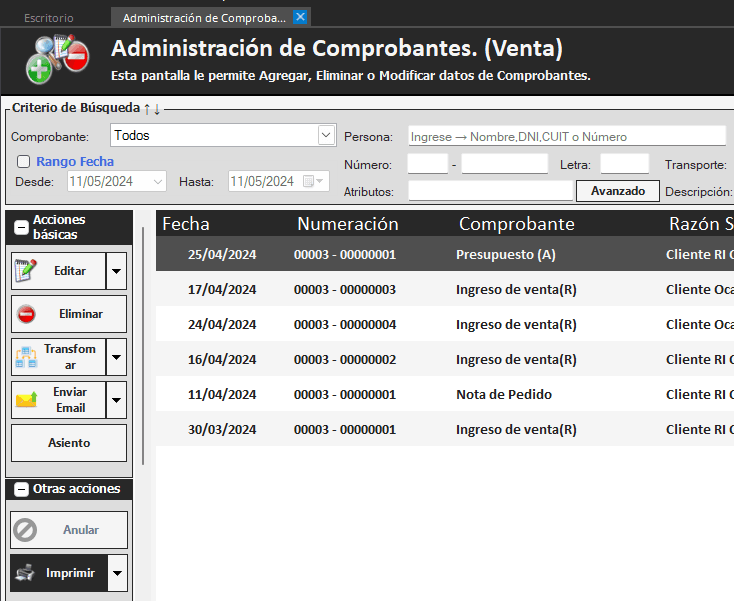Click the Enviar Email envelope icon
Viewport: 734px width, 601px height.
pyautogui.click(x=26, y=400)
